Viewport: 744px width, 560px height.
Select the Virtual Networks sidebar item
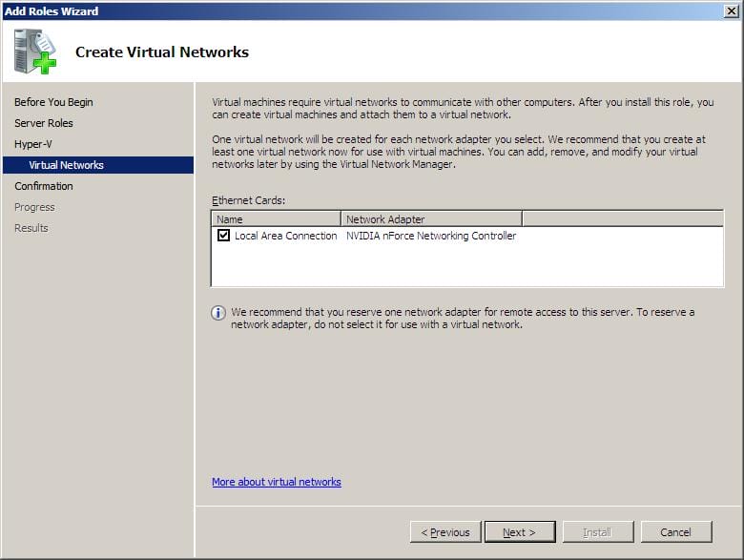pos(66,165)
